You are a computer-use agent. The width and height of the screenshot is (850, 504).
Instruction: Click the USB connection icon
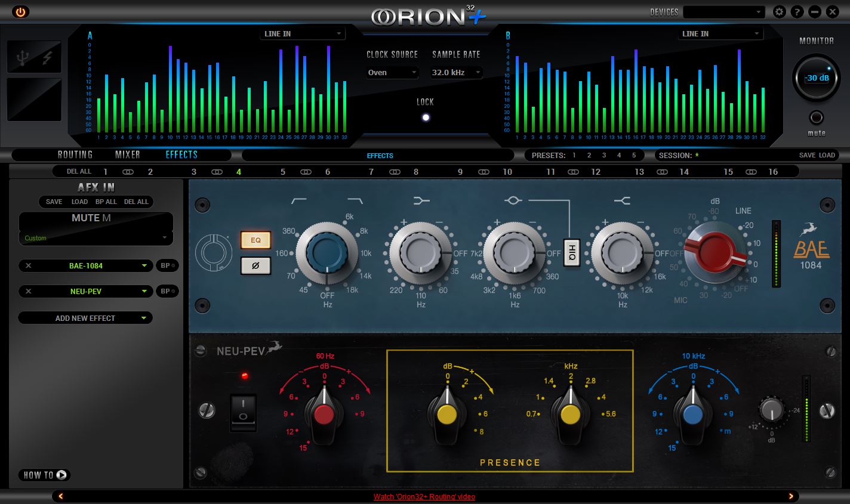point(23,57)
